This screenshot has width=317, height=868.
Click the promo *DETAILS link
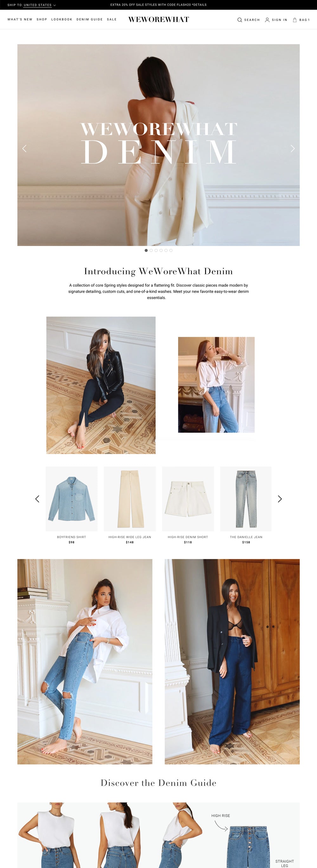click(199, 5)
